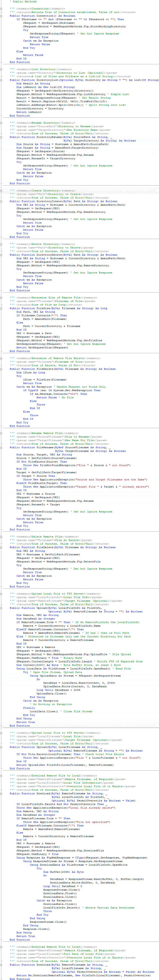Click 'fRequest = GetRequest(Hostname)' in Connection function
This screenshot has height=980, width=159.
pyautogui.click(x=49, y=23)
